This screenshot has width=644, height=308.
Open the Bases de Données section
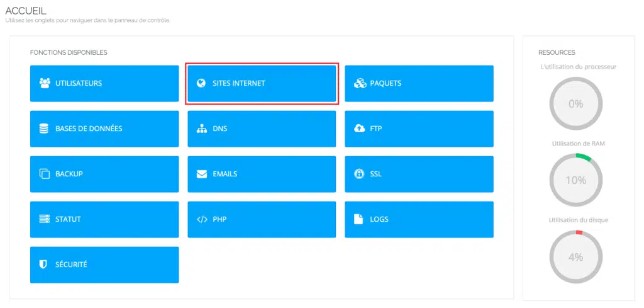pyautogui.click(x=104, y=128)
